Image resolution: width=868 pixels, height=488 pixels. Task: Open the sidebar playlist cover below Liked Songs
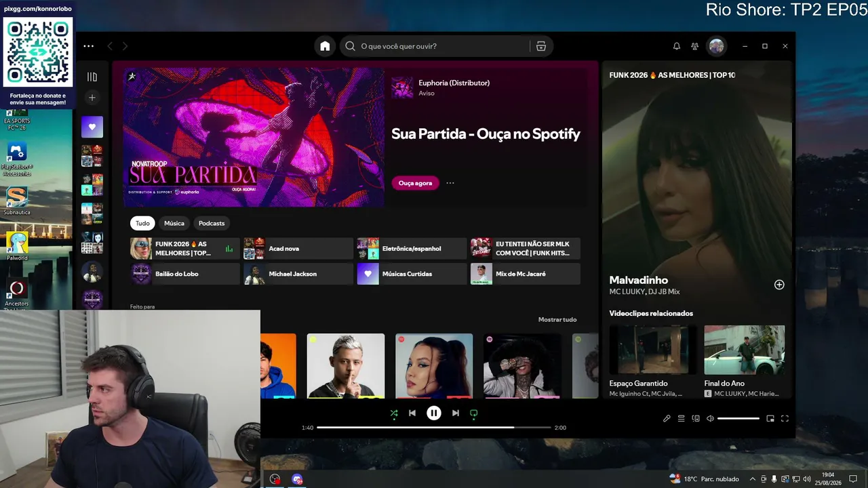pos(92,156)
